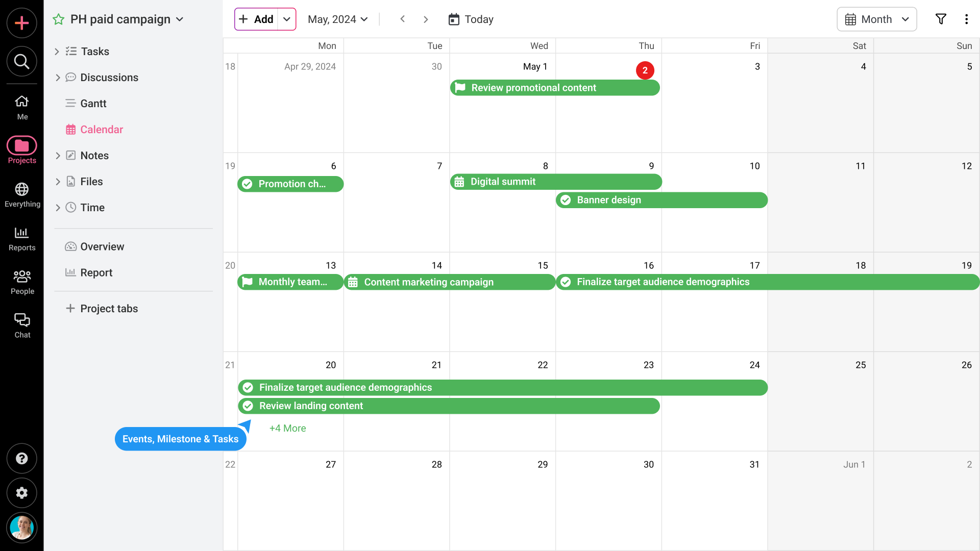
Task: Jump to Today in calendar
Action: [x=471, y=19]
